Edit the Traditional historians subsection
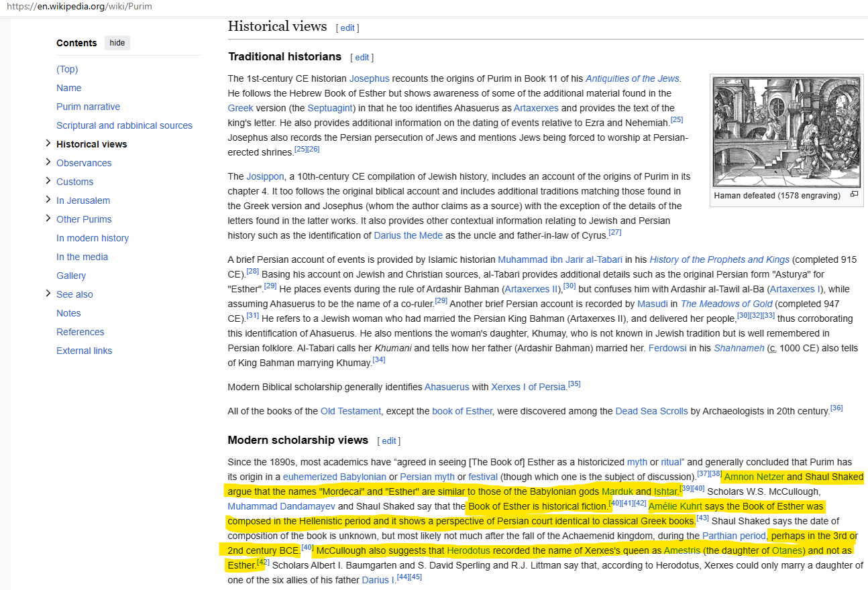The height and width of the screenshot is (590, 868). pos(362,58)
